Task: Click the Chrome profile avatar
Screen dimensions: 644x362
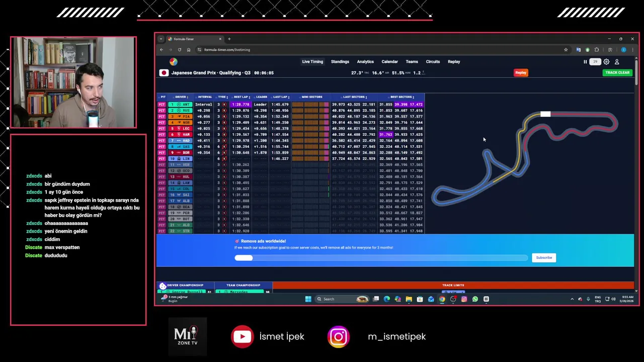Action: coord(624,50)
